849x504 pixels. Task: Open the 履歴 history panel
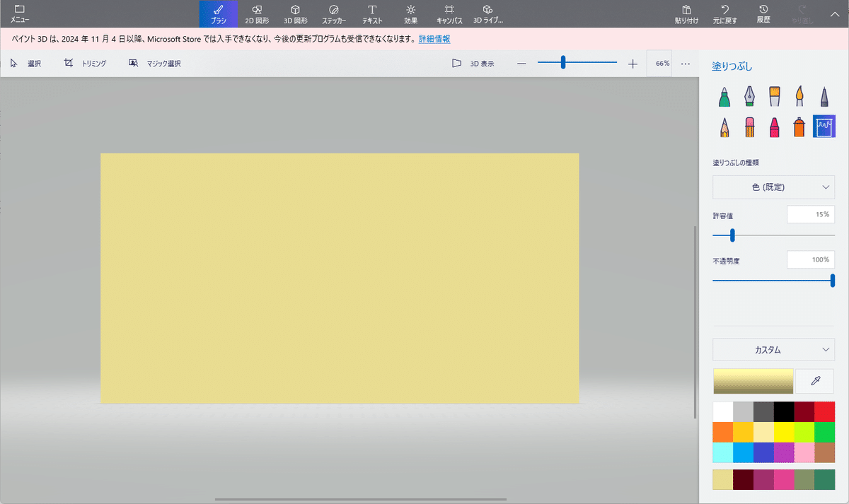coord(763,13)
